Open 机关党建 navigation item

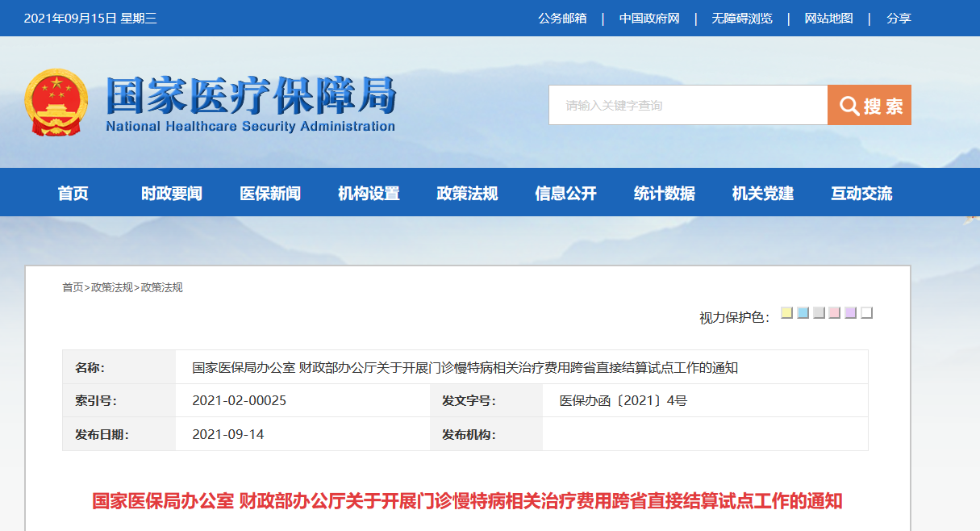[763, 194]
